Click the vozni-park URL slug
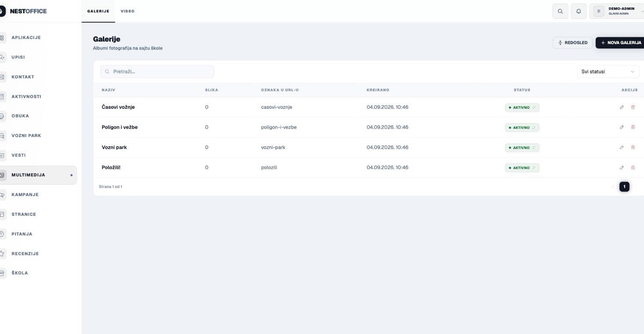Viewport: 644px width, 334px height. click(x=273, y=147)
